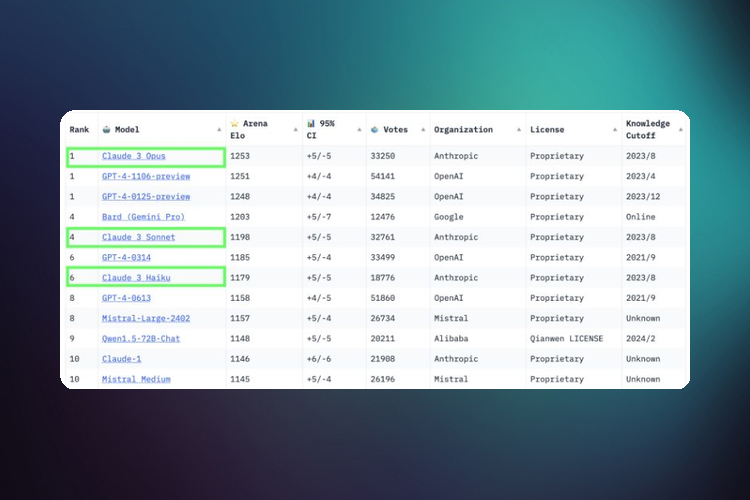
Task: Open the Claude 3 Sonnet link
Action: pos(138,237)
